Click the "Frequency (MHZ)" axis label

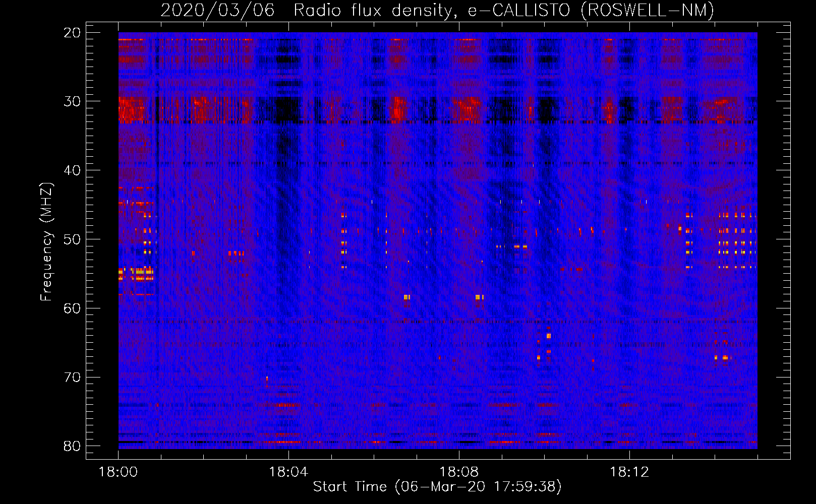[46, 242]
